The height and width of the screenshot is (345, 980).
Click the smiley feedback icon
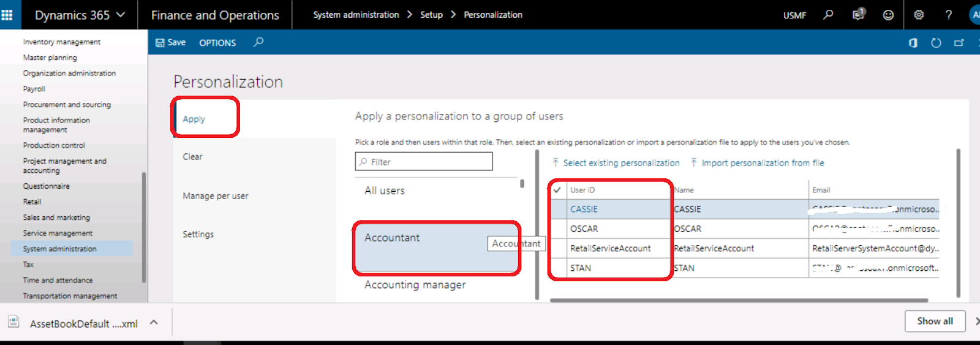(888, 15)
